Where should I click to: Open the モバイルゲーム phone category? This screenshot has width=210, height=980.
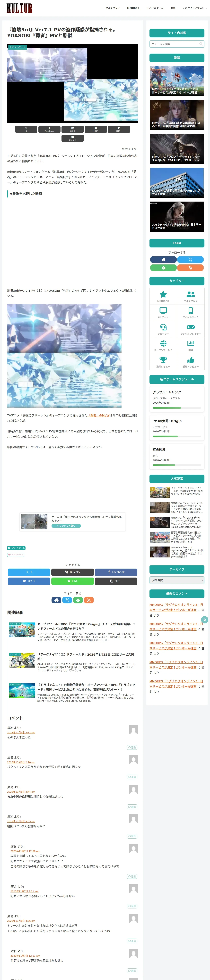(191, 313)
